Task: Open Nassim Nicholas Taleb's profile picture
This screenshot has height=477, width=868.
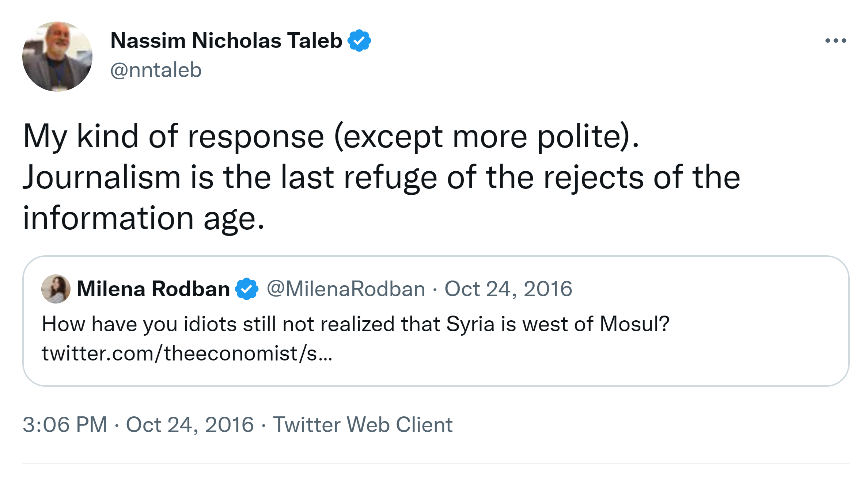Action: click(x=57, y=57)
